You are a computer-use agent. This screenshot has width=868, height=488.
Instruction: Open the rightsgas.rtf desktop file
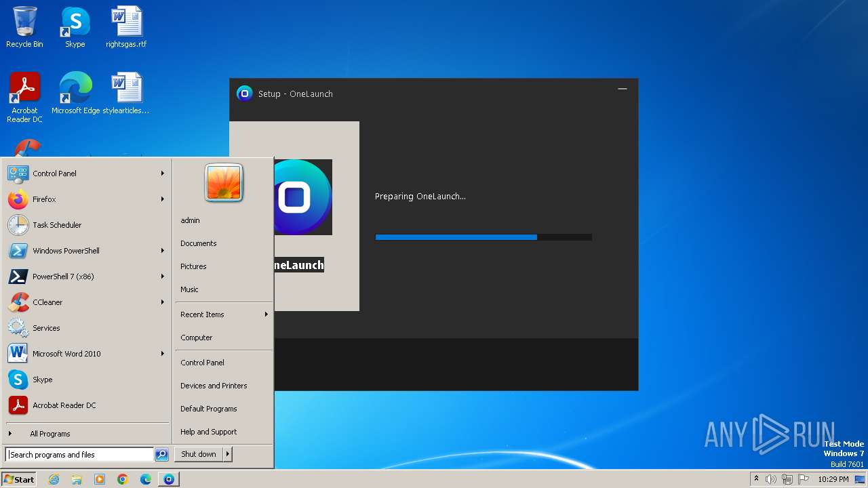[126, 27]
